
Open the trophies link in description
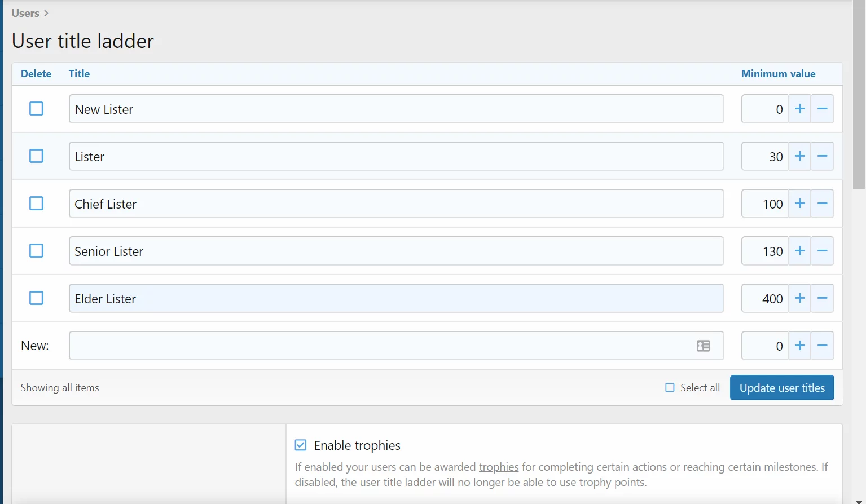pos(498,467)
